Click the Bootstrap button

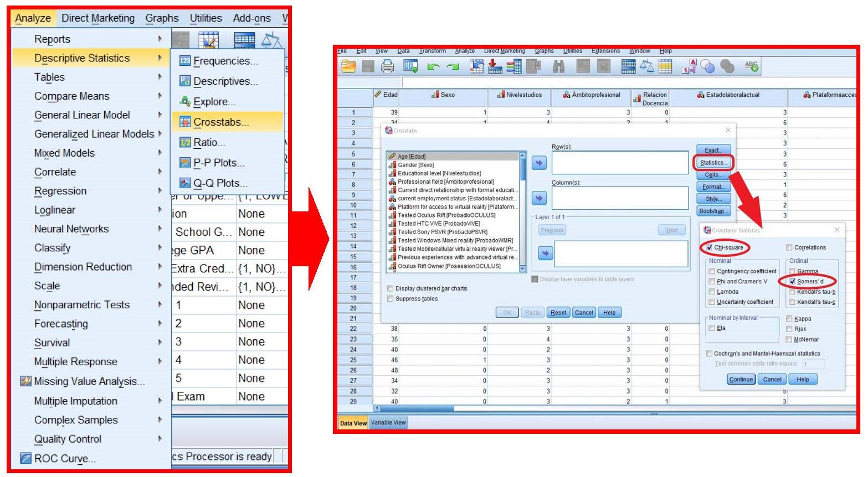(713, 211)
